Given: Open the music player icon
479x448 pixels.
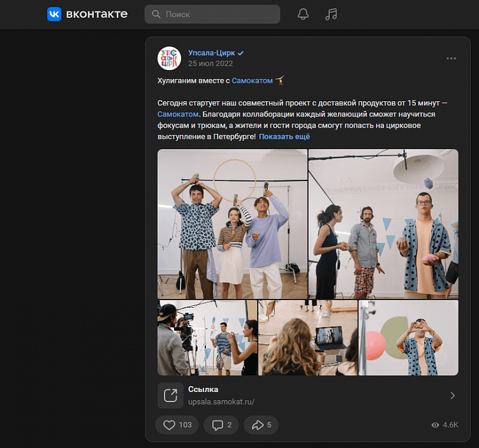Looking at the screenshot, I should (x=330, y=14).
